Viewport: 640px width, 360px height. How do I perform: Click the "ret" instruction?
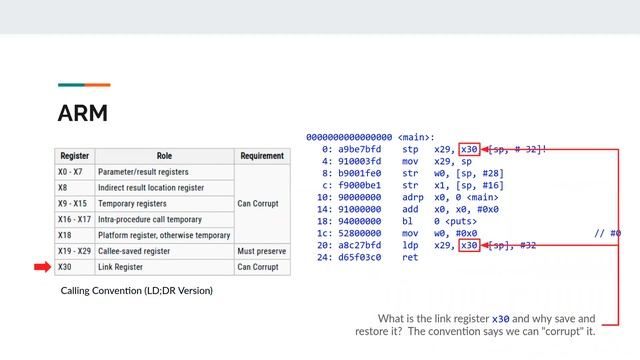click(x=410, y=258)
